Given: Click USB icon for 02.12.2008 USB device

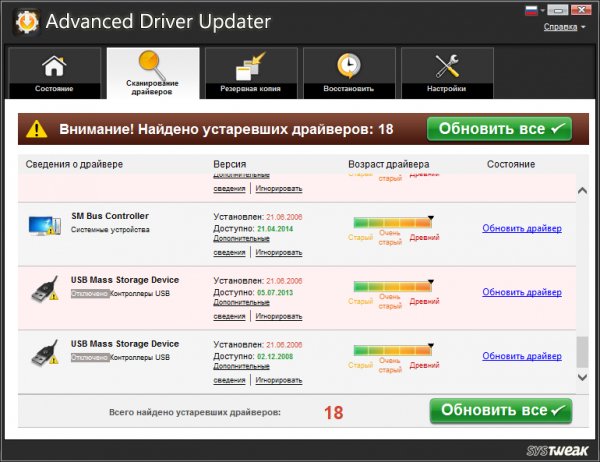Looking at the screenshot, I should tap(45, 353).
